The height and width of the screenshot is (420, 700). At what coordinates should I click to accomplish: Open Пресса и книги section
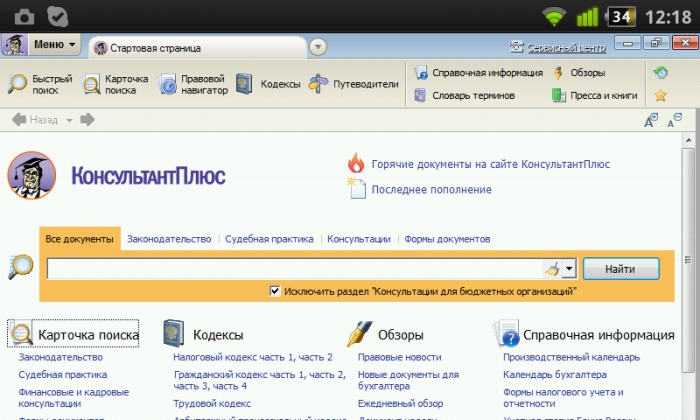coord(595,96)
